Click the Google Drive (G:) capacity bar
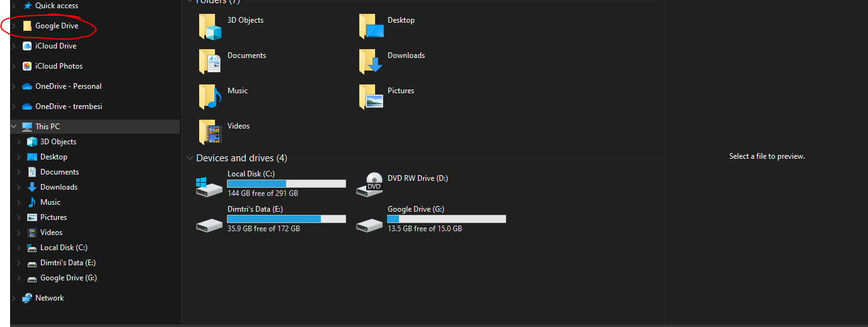 447,219
